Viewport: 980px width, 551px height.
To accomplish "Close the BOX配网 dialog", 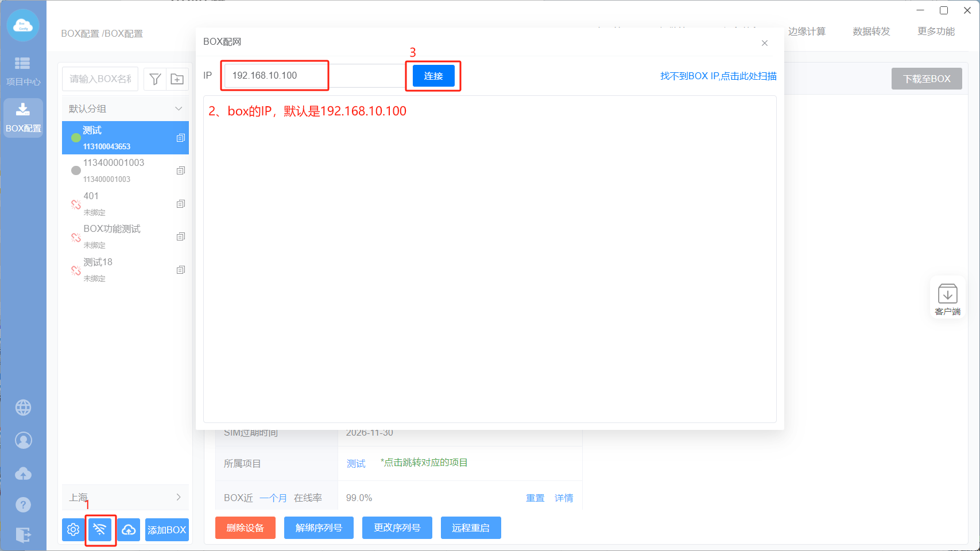I will pyautogui.click(x=764, y=43).
